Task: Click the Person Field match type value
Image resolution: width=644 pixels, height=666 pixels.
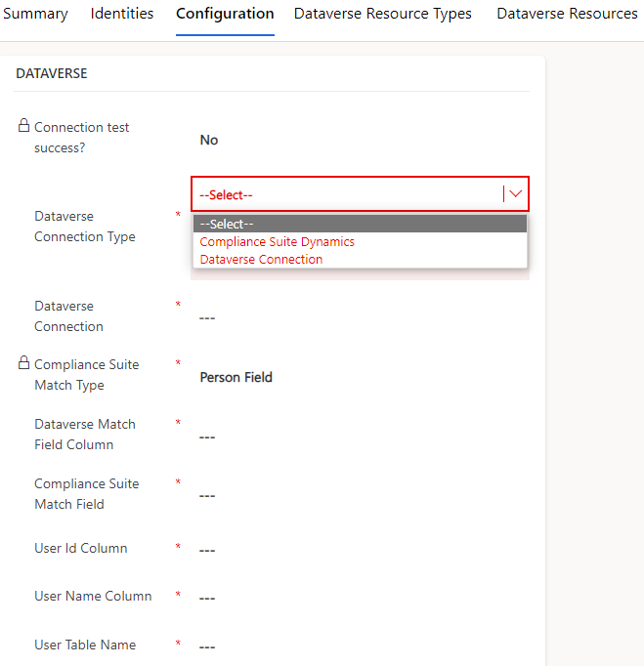Action: pos(236,377)
